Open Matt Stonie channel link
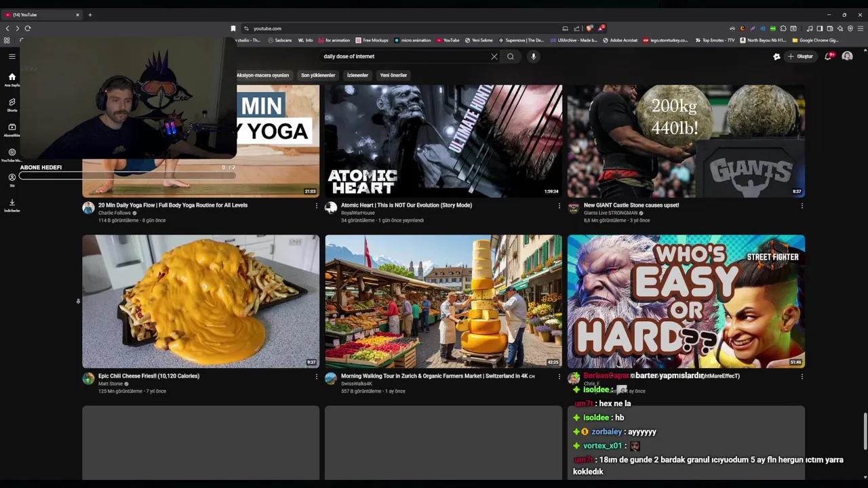The width and height of the screenshot is (868, 488). [109, 384]
